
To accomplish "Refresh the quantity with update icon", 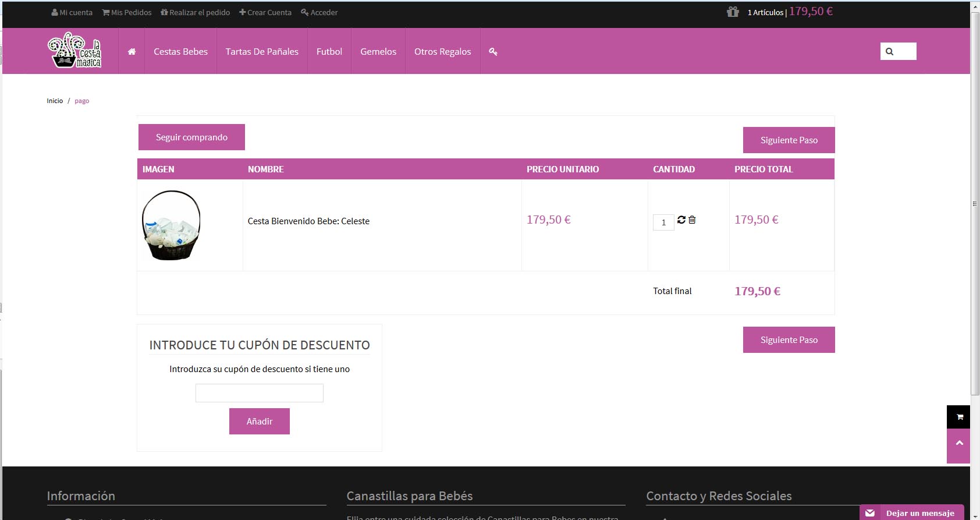I will click(681, 220).
